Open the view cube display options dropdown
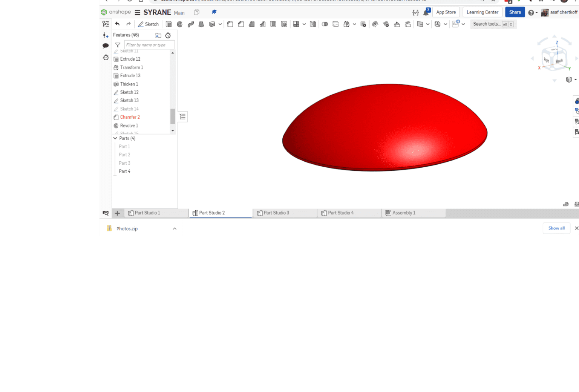Image resolution: width=579 pixels, height=392 pixels. tap(571, 80)
